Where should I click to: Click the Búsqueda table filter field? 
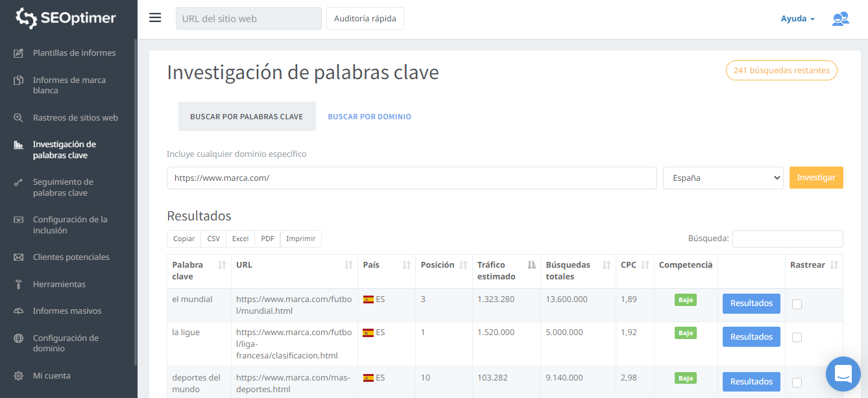787,239
